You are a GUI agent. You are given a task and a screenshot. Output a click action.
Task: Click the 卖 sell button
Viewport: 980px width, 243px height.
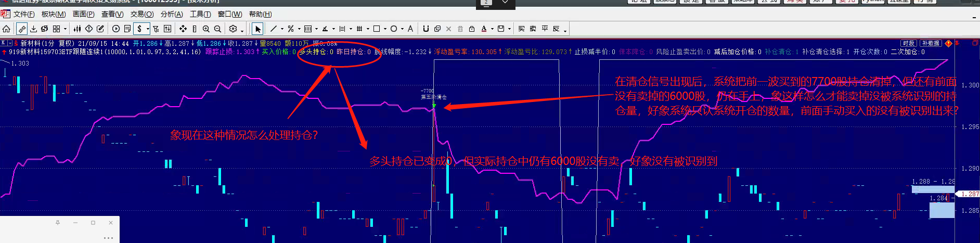533,29
